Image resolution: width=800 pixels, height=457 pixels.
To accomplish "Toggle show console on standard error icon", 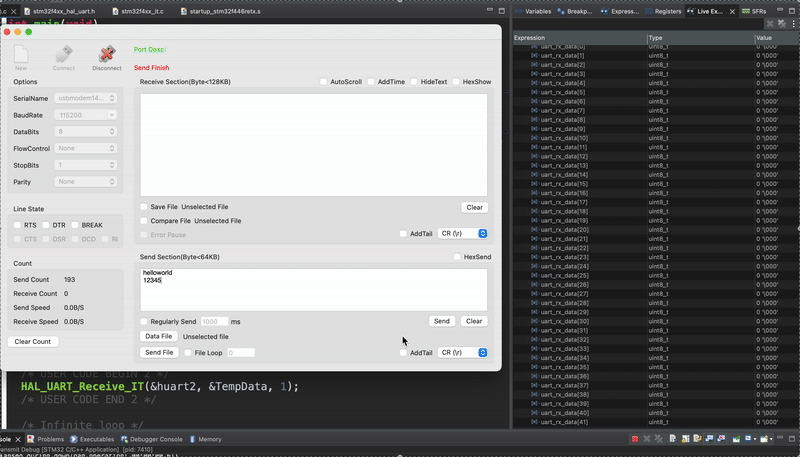I will pos(721,439).
